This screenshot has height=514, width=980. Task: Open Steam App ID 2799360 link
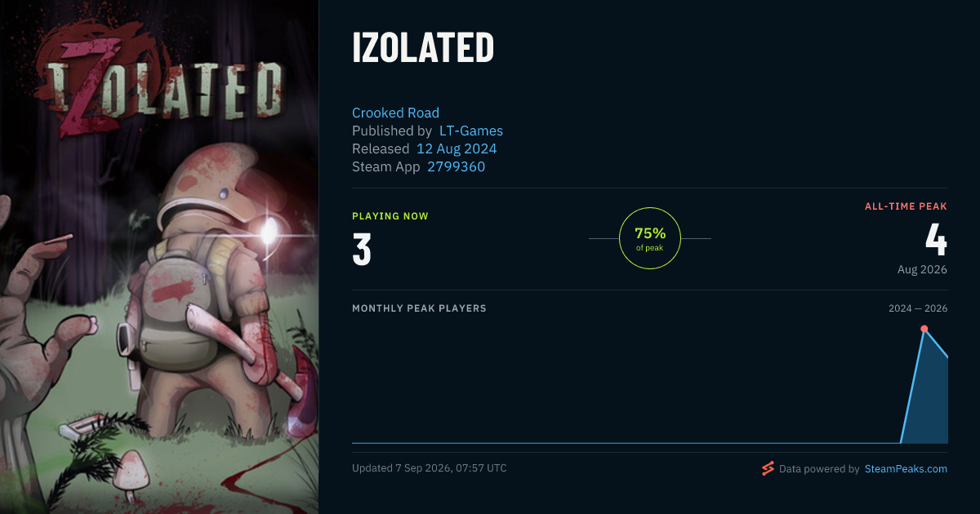tap(457, 166)
